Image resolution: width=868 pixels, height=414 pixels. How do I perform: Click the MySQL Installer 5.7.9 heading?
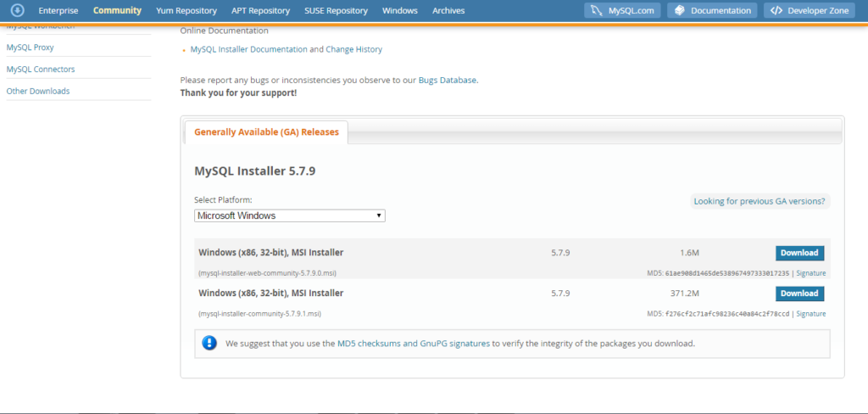tap(254, 171)
